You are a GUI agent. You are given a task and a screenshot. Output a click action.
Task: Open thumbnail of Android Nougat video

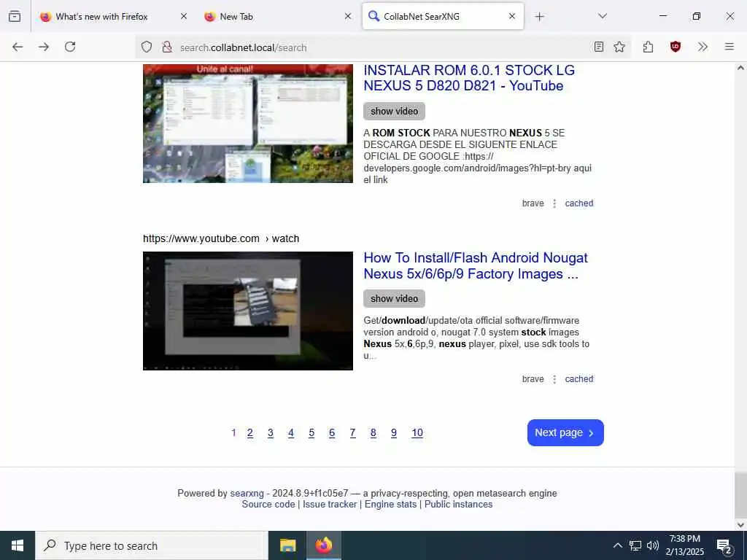248,311
